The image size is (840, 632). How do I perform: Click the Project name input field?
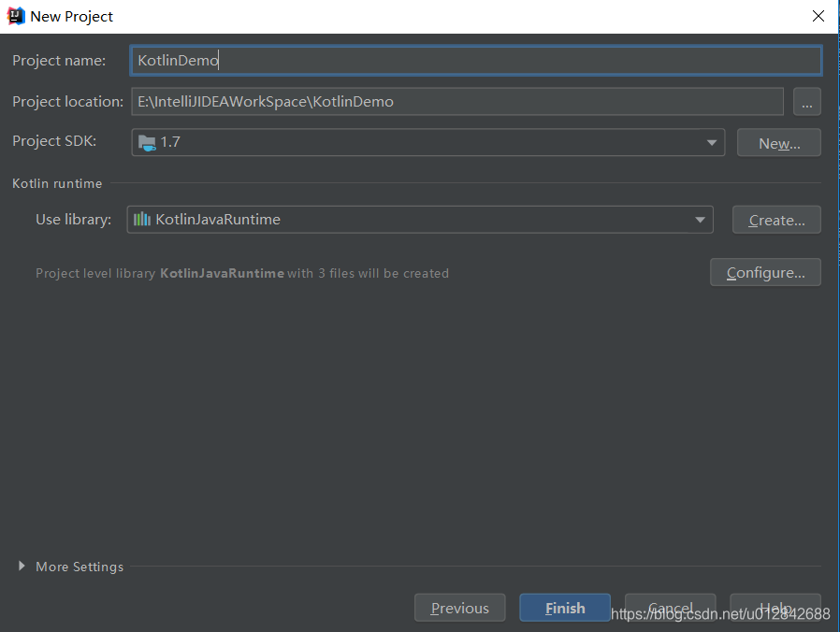(476, 60)
